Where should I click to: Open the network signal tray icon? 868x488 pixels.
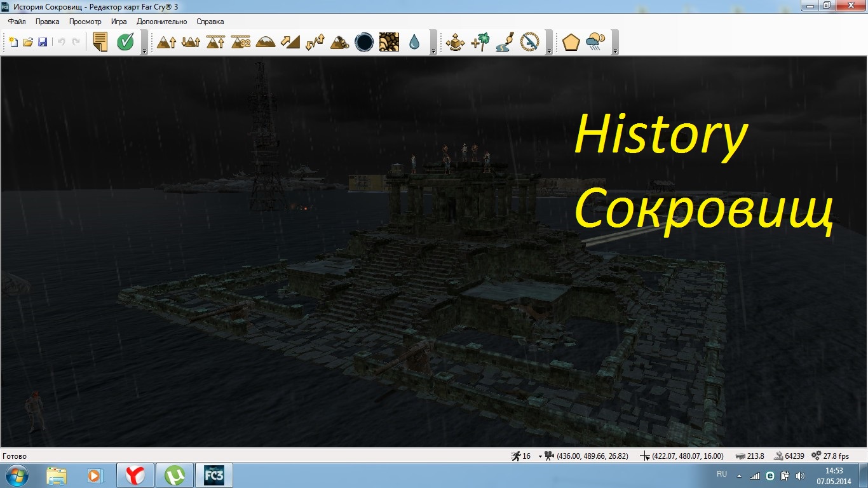(755, 475)
